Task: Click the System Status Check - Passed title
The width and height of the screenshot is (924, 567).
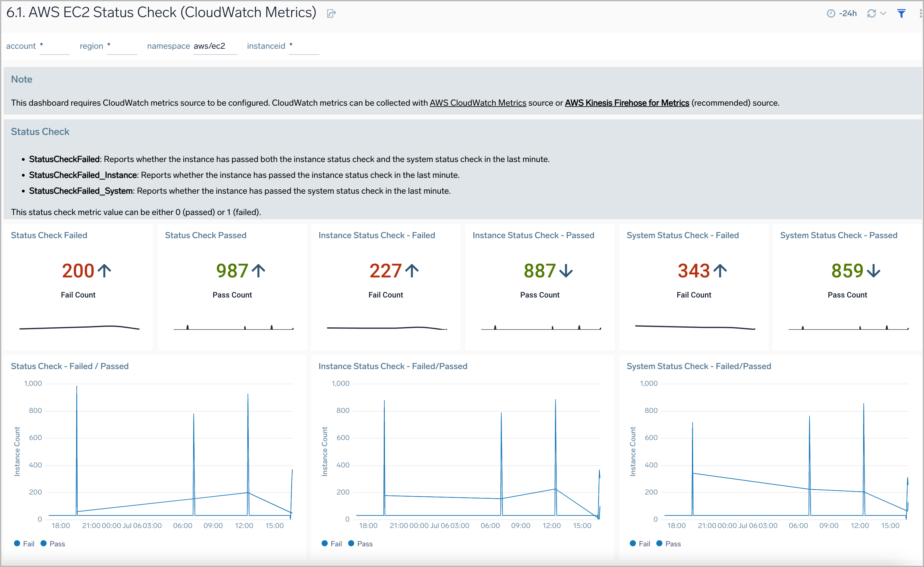Action: tap(838, 235)
